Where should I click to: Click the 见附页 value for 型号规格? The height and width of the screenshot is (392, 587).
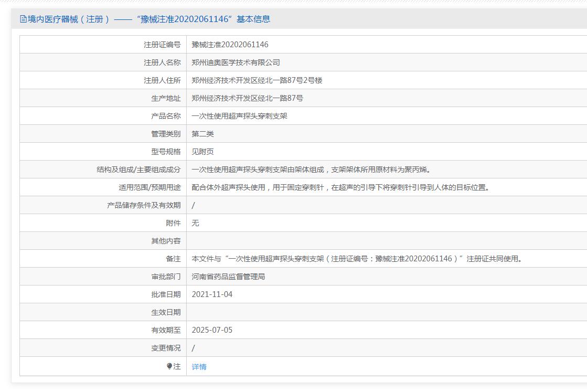tap(202, 152)
